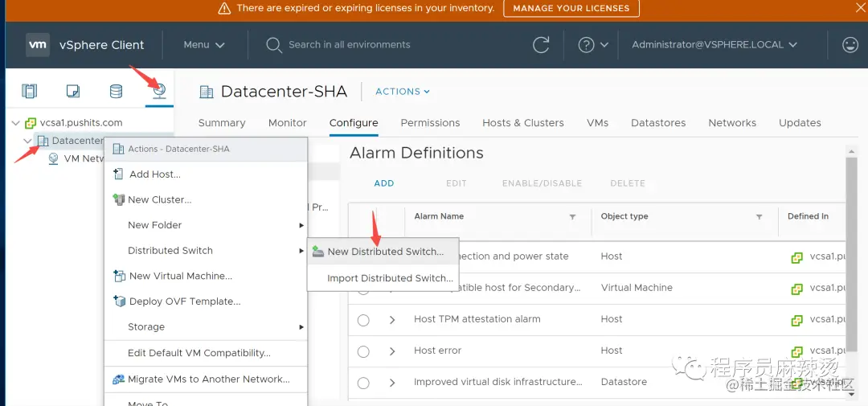Image resolution: width=868 pixels, height=406 pixels.
Task: Click the New Virtual Machine icon
Action: [x=119, y=276]
